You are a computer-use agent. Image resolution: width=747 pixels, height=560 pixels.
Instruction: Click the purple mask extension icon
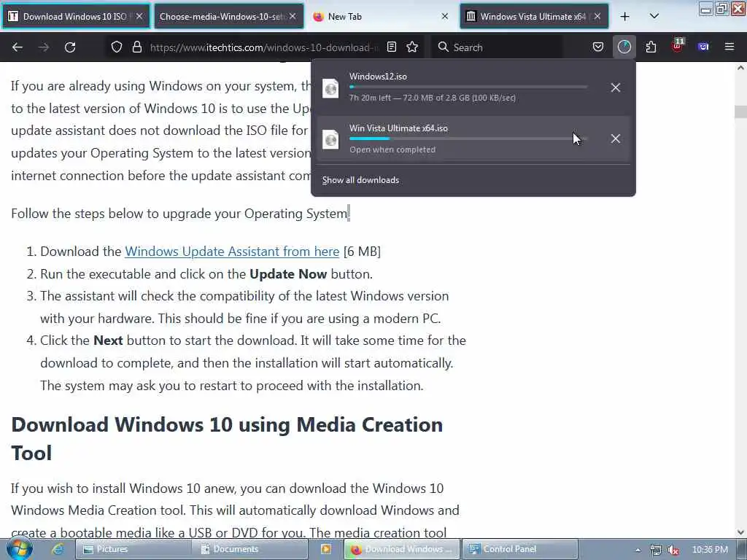point(703,47)
